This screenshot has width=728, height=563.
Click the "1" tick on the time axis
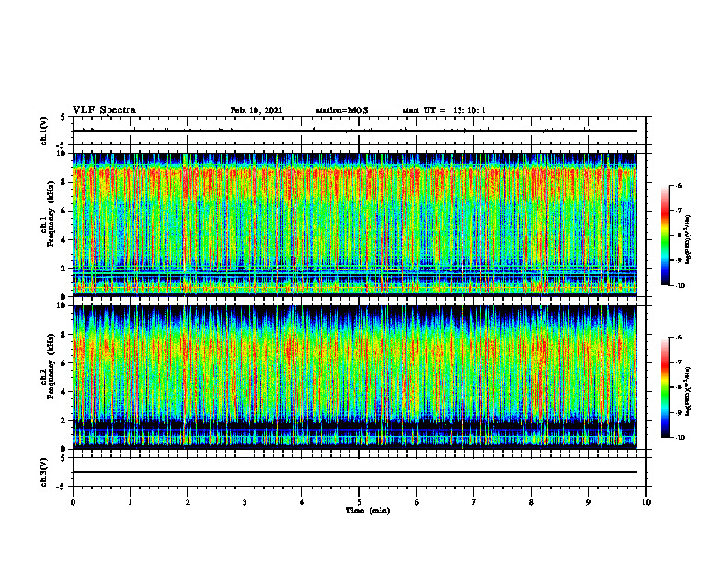pos(130,502)
